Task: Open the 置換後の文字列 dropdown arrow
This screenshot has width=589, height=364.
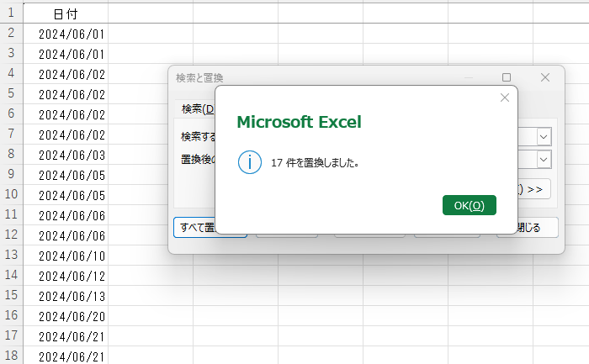Action: click(544, 160)
